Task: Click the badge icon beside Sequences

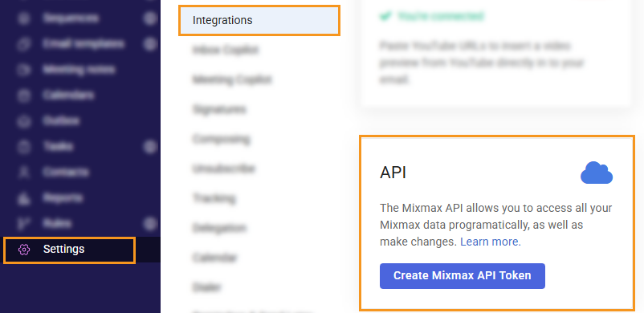Action: 151,18
